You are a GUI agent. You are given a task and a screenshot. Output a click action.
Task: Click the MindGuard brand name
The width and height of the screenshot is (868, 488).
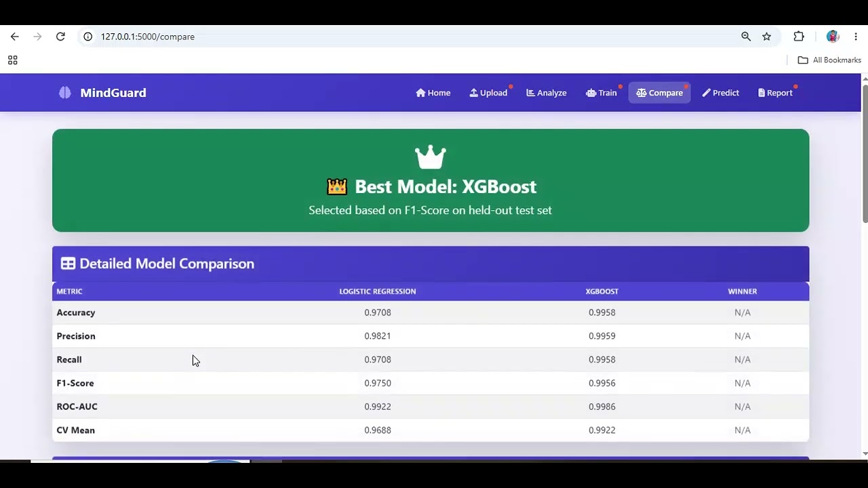(113, 93)
